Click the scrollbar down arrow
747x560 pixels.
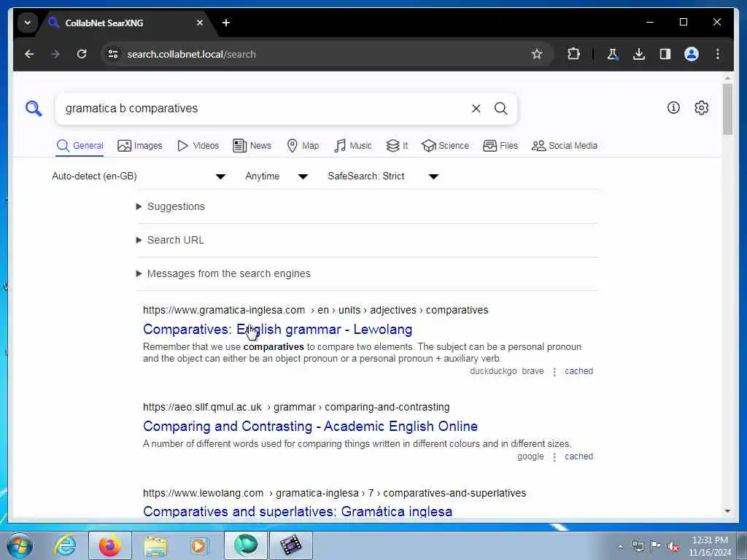coord(727,511)
